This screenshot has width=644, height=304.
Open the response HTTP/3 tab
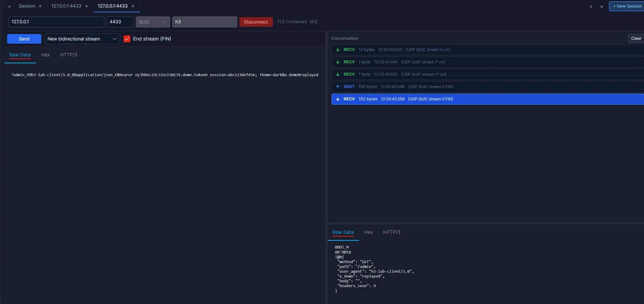[392, 232]
